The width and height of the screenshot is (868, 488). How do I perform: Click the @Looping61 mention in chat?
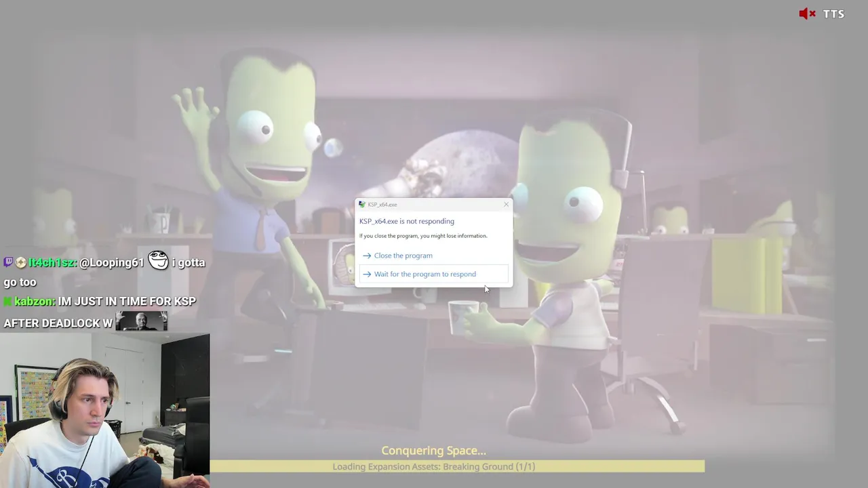point(112,262)
